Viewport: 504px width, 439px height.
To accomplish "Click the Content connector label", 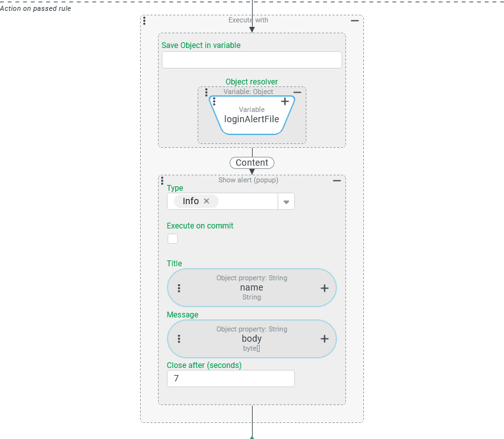I will pos(252,163).
